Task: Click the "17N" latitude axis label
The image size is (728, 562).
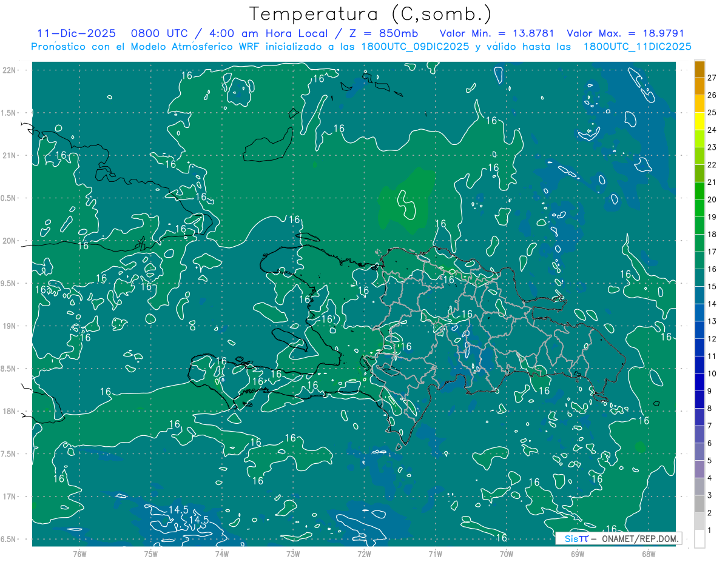Action: coord(10,497)
